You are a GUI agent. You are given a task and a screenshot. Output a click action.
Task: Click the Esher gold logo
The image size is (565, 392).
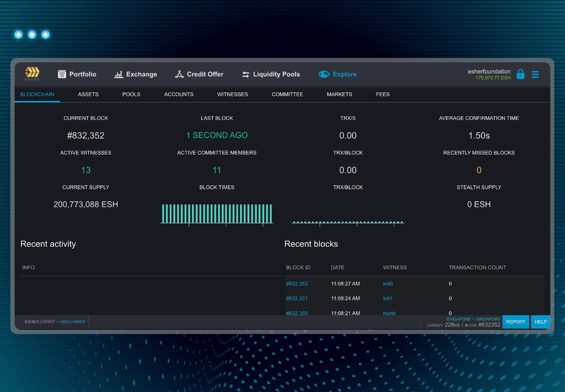[32, 74]
